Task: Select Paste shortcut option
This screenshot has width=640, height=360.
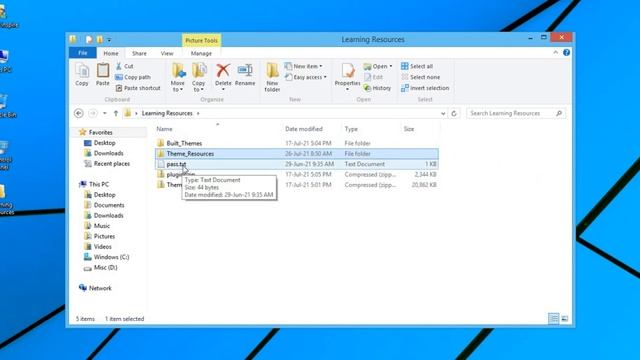Action: (x=138, y=88)
